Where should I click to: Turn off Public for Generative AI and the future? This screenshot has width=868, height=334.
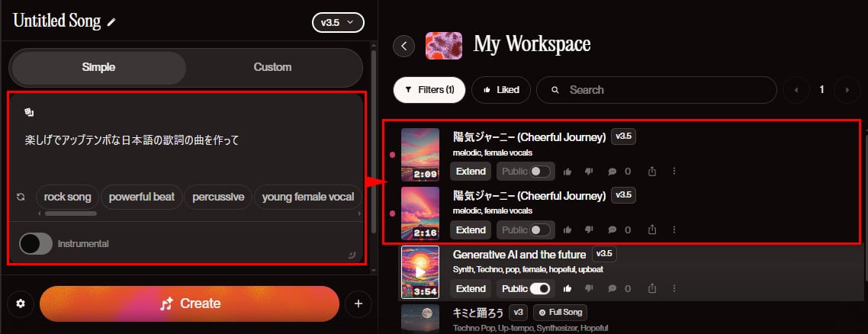coord(540,289)
